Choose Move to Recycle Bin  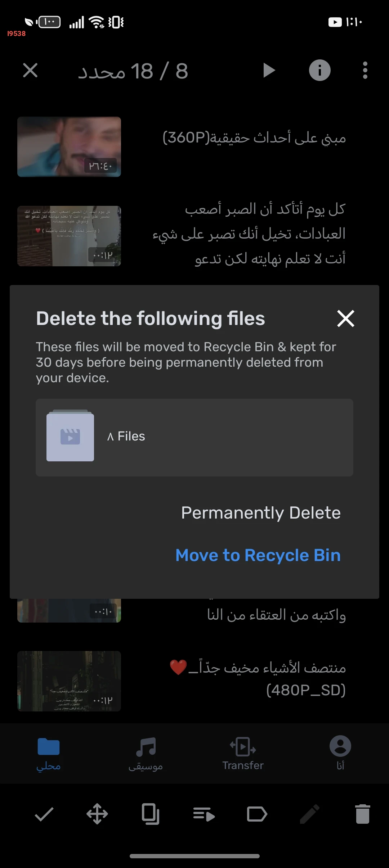coord(258,555)
